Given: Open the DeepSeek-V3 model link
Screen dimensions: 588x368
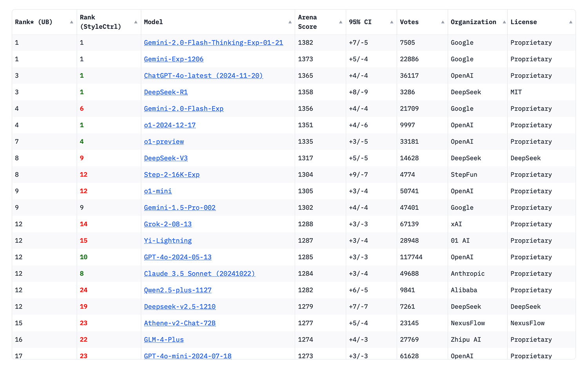Looking at the screenshot, I should tap(166, 158).
